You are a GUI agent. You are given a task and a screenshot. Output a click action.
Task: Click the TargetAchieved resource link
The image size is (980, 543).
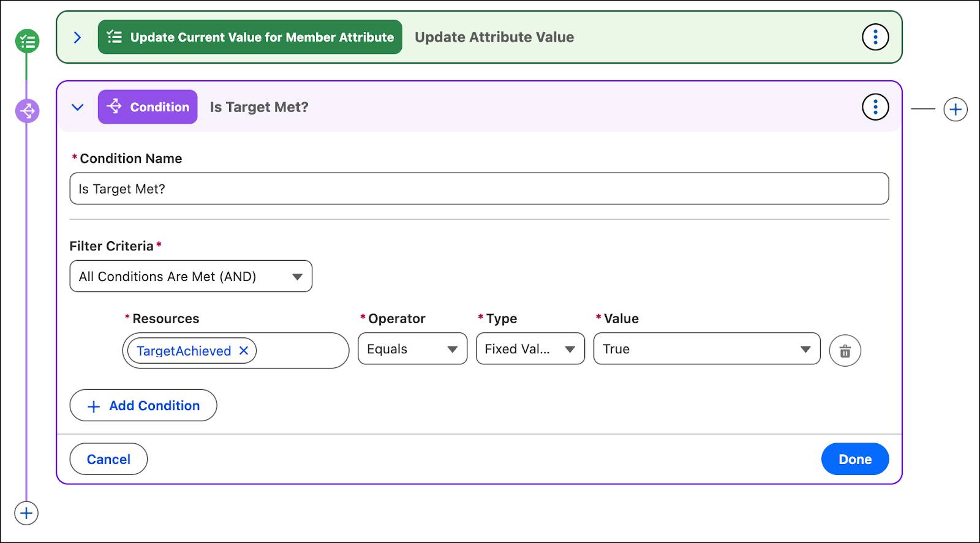184,351
